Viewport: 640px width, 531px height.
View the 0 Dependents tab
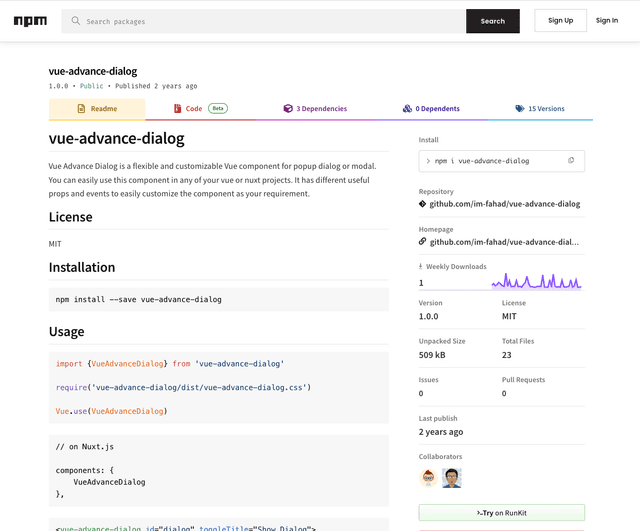point(431,109)
